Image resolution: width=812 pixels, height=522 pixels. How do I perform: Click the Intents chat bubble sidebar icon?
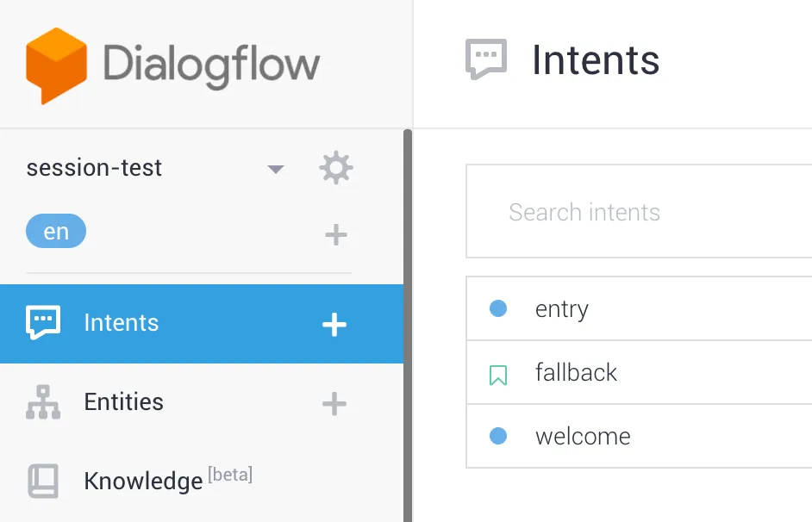point(43,323)
